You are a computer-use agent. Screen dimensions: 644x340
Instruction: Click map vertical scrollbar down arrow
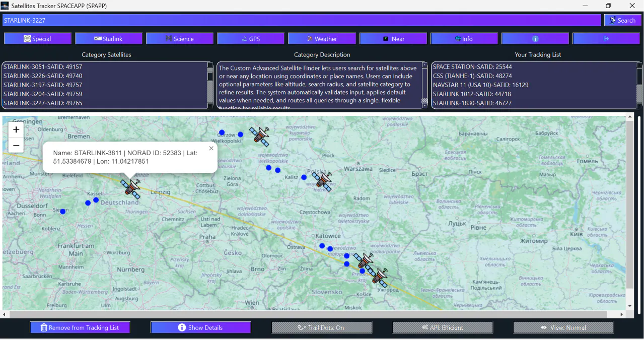(629, 306)
